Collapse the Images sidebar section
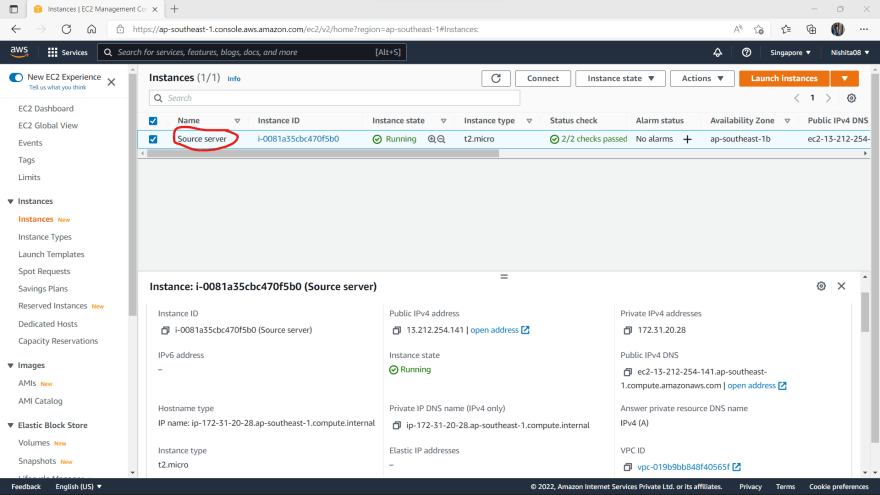The image size is (880, 495). coord(10,365)
